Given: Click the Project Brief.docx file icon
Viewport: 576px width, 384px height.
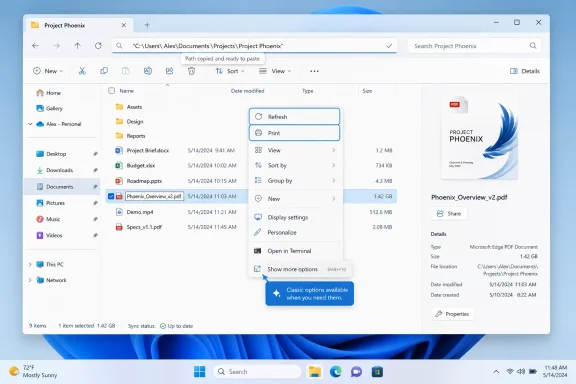Looking at the screenshot, I should click(119, 150).
